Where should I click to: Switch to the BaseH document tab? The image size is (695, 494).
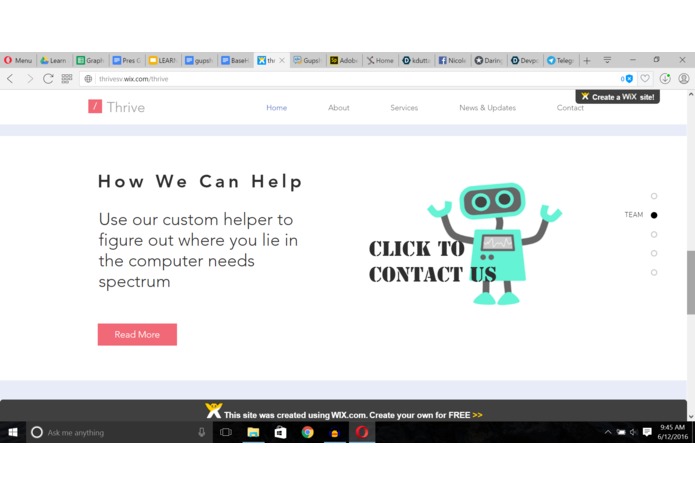(236, 60)
